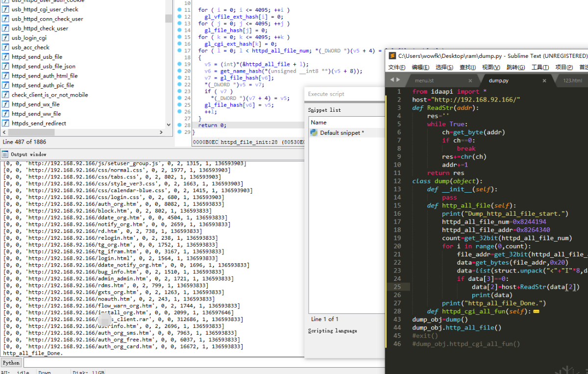This screenshot has width=588, height=374.
Task: Click 'http_all_file_Done.' output line
Action: pyautogui.click(x=33, y=353)
